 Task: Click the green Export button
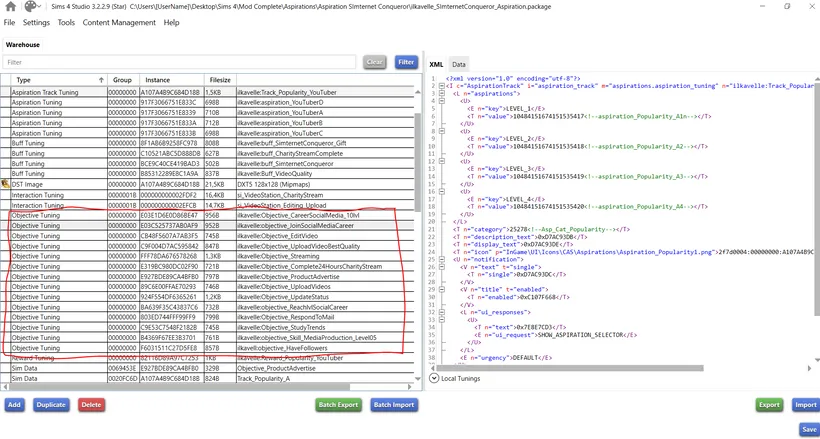coord(769,404)
